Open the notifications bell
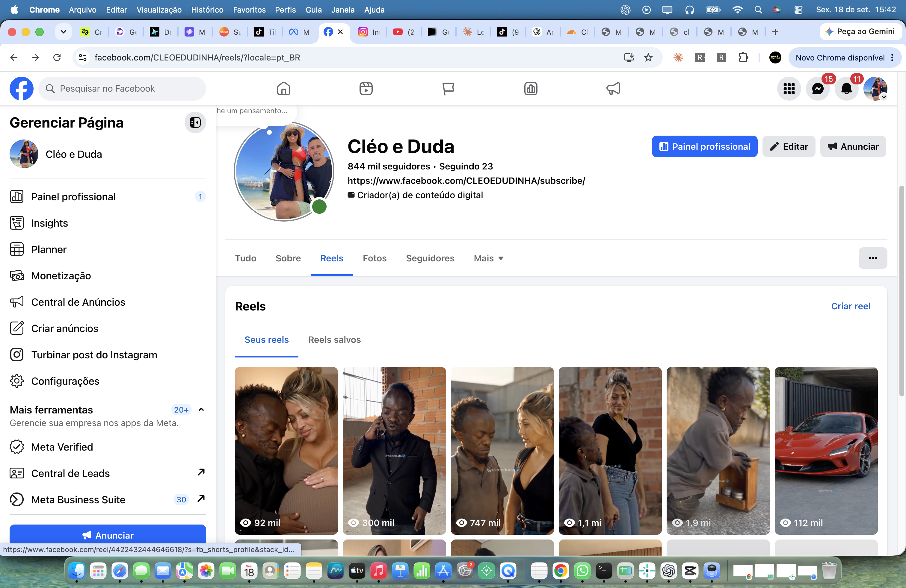This screenshot has height=588, width=906. [847, 89]
